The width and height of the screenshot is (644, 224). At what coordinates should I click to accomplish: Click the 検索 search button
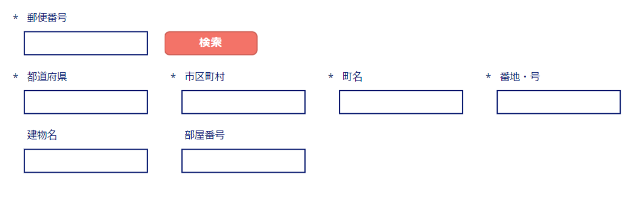coord(211,43)
